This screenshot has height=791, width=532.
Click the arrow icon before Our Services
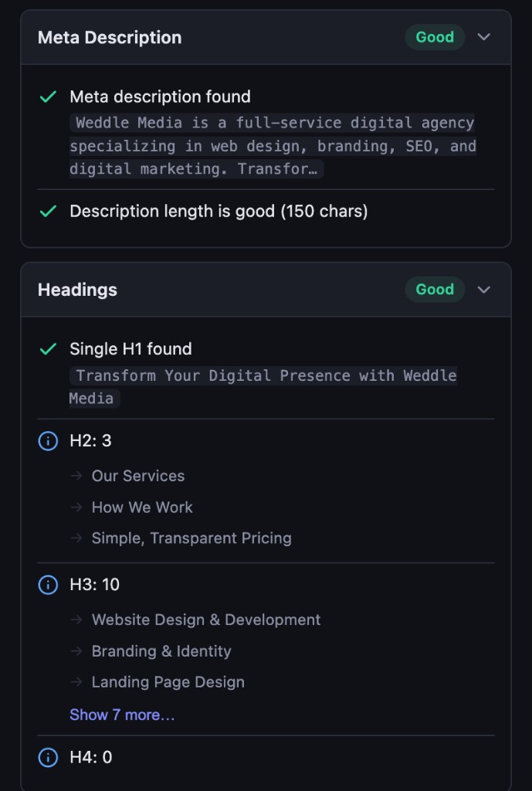point(76,476)
